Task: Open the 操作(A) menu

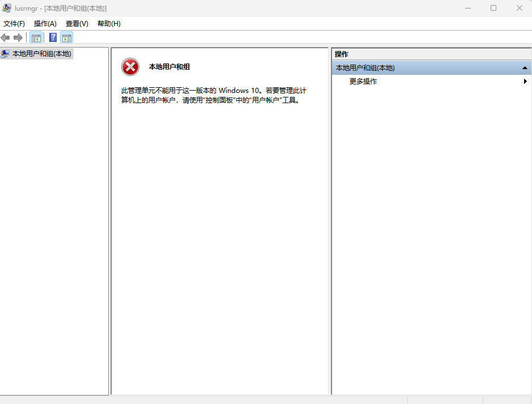Action: pyautogui.click(x=45, y=24)
